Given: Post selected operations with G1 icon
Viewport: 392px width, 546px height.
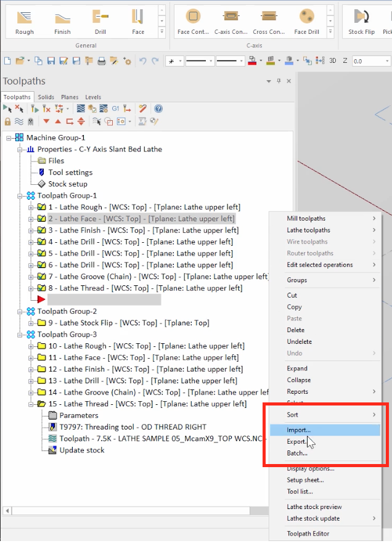Looking at the screenshot, I should click(x=116, y=108).
